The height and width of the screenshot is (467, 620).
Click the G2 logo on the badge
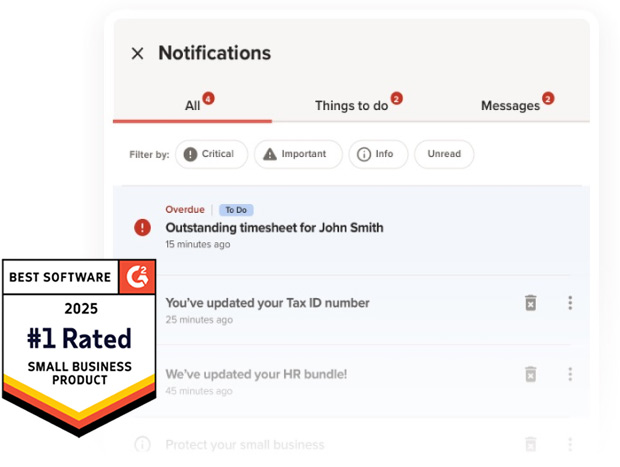137,276
